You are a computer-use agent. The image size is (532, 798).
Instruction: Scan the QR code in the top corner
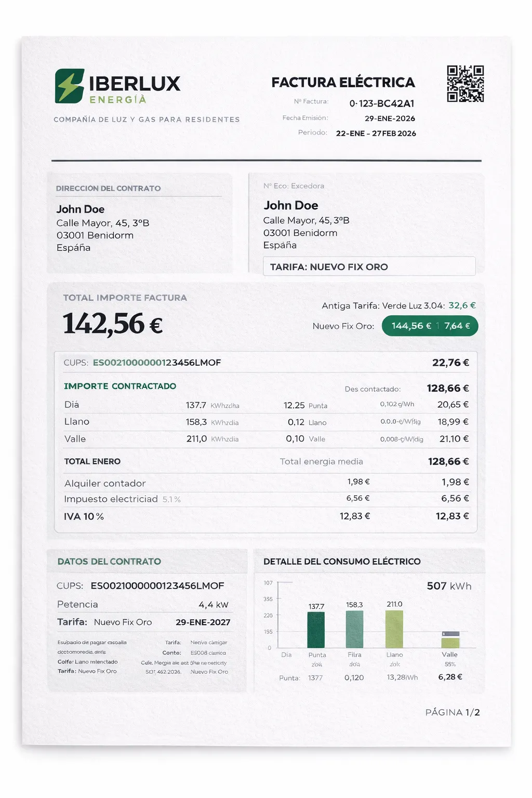(465, 82)
